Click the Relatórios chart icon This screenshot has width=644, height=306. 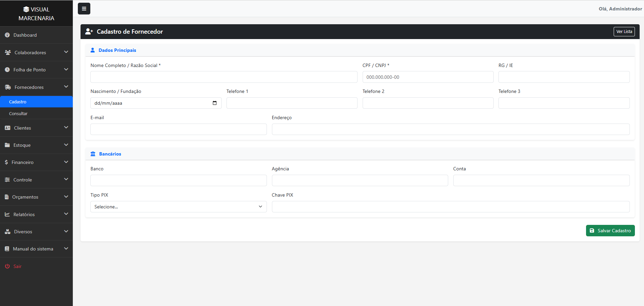point(7,214)
